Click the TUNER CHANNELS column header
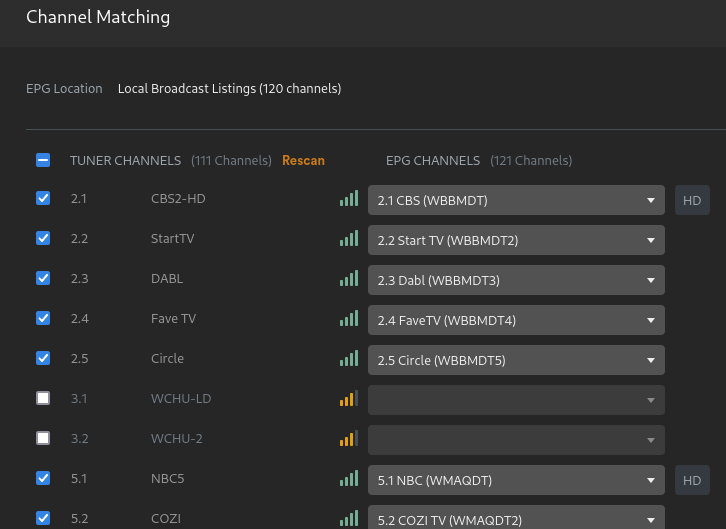Screen dimensions: 726x529 point(125,160)
